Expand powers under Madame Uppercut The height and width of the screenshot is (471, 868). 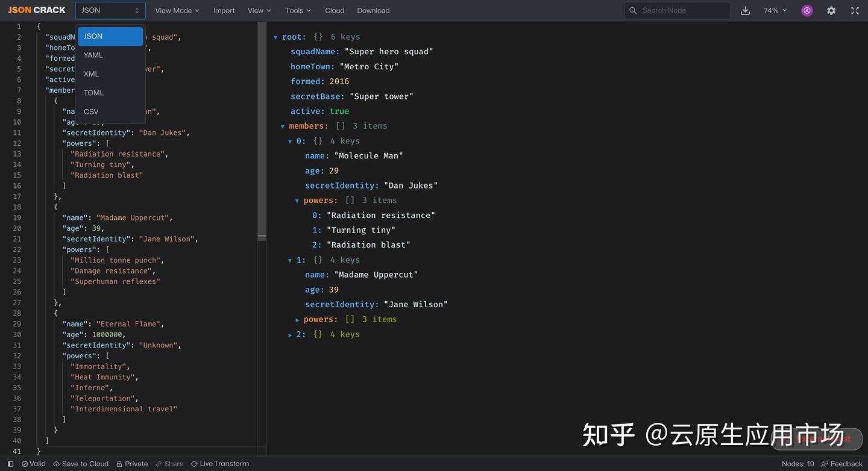pos(297,319)
